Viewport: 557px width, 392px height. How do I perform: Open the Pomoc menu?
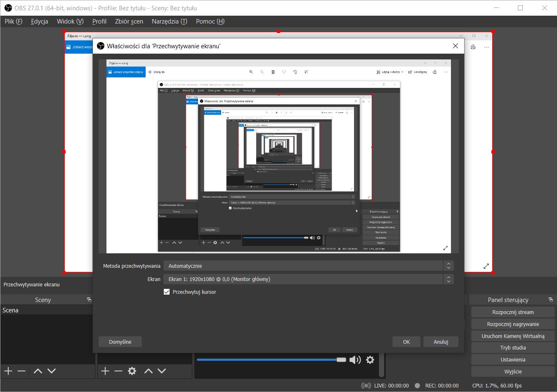tap(210, 21)
